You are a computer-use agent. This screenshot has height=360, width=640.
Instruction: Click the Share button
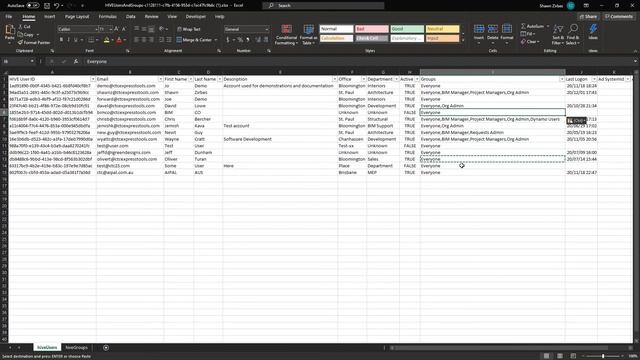(588, 17)
